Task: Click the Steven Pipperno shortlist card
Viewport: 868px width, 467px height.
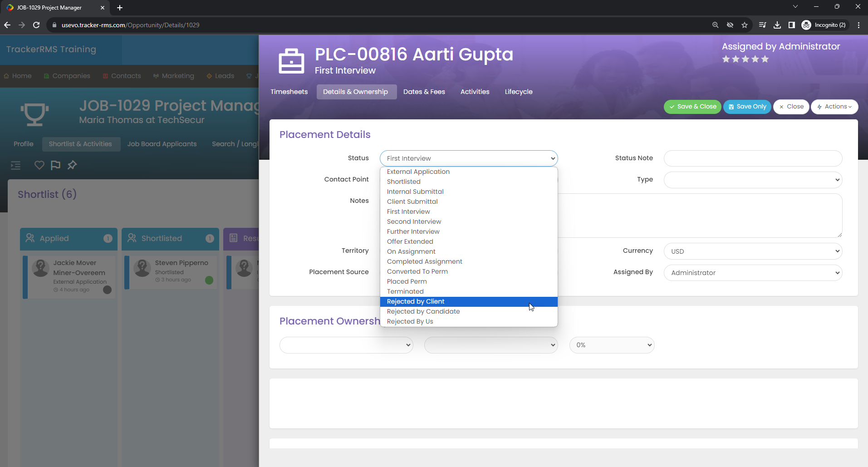Action: point(171,272)
